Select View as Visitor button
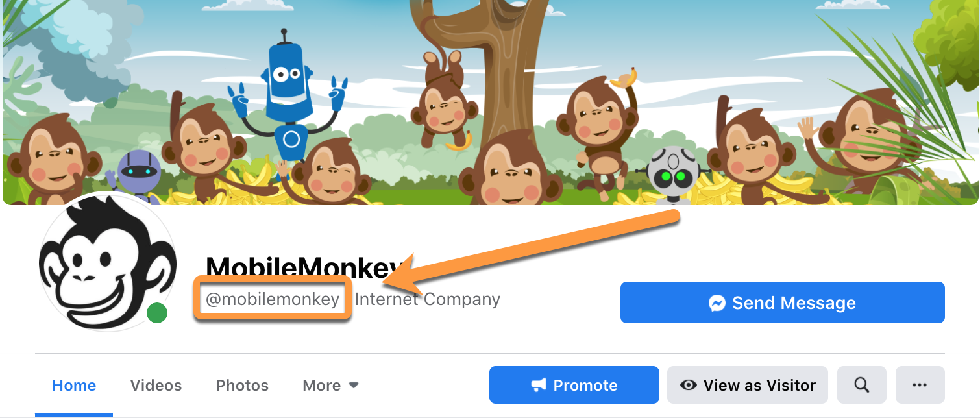This screenshot has width=980, height=418. [x=748, y=385]
